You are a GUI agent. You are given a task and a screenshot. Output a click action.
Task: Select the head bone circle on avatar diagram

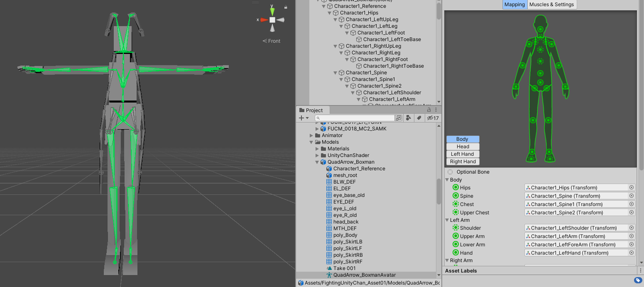click(540, 29)
